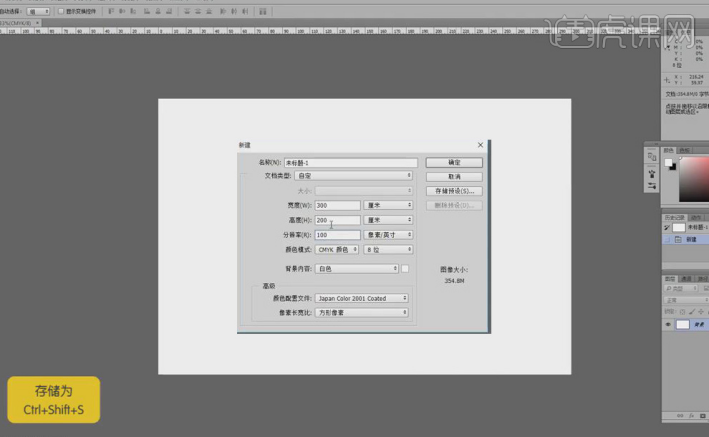Open the 文档类型 document type dropdown
Screen dimensions: 709x437
[x=363, y=175]
